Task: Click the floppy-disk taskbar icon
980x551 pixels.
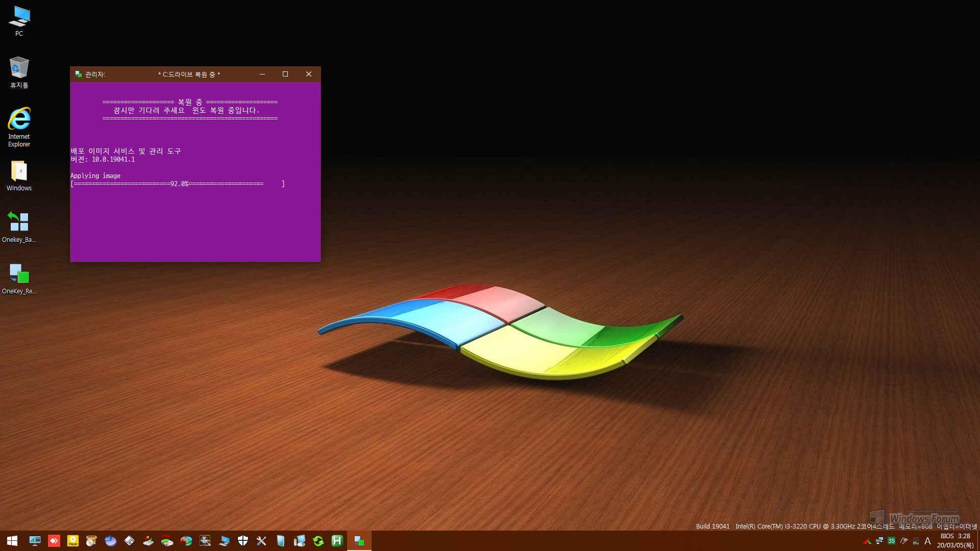Action: click(x=130, y=541)
